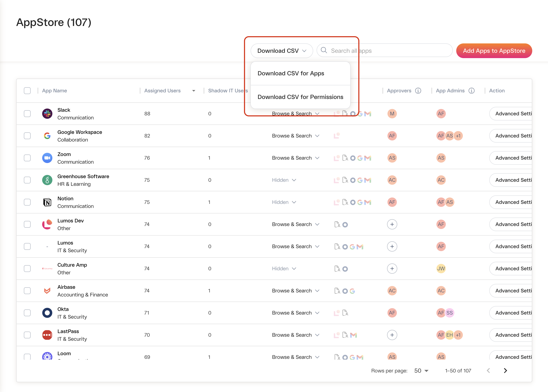Screen dimensions: 548x392
Task: Check the Notion row checkbox
Action: point(27,202)
